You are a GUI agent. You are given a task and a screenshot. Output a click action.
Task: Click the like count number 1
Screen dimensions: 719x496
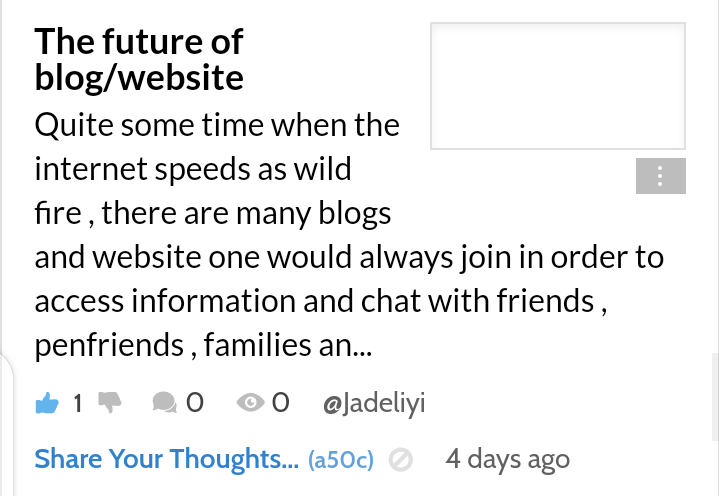click(x=77, y=404)
